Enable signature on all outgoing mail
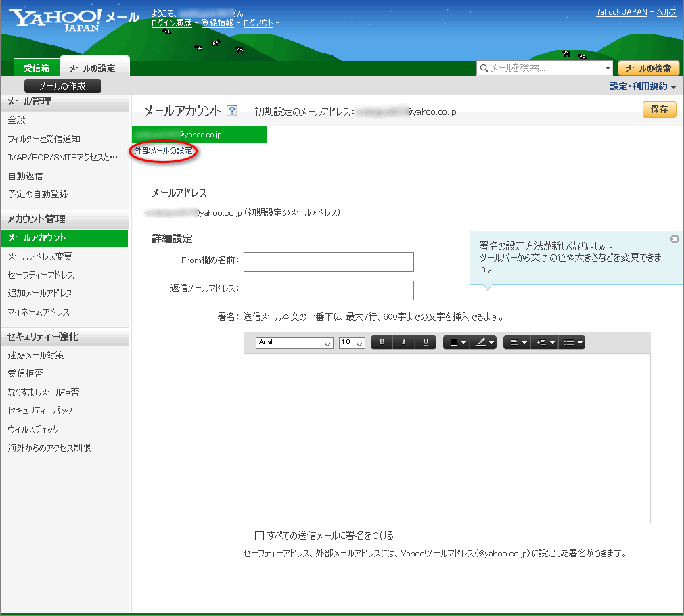This screenshot has height=616, width=684. click(259, 536)
